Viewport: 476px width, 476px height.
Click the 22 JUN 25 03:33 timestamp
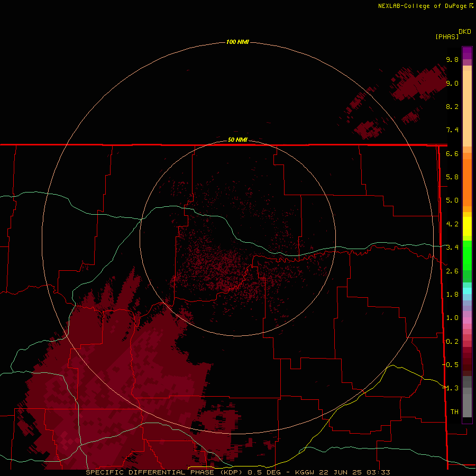point(354,472)
